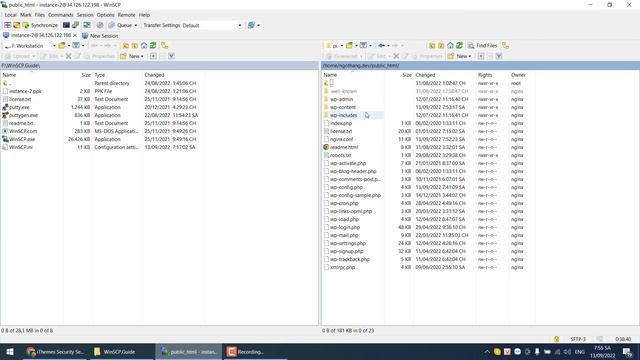Click the Queue toolbar button
The width and height of the screenshot is (640, 360).
pyautogui.click(x=120, y=25)
